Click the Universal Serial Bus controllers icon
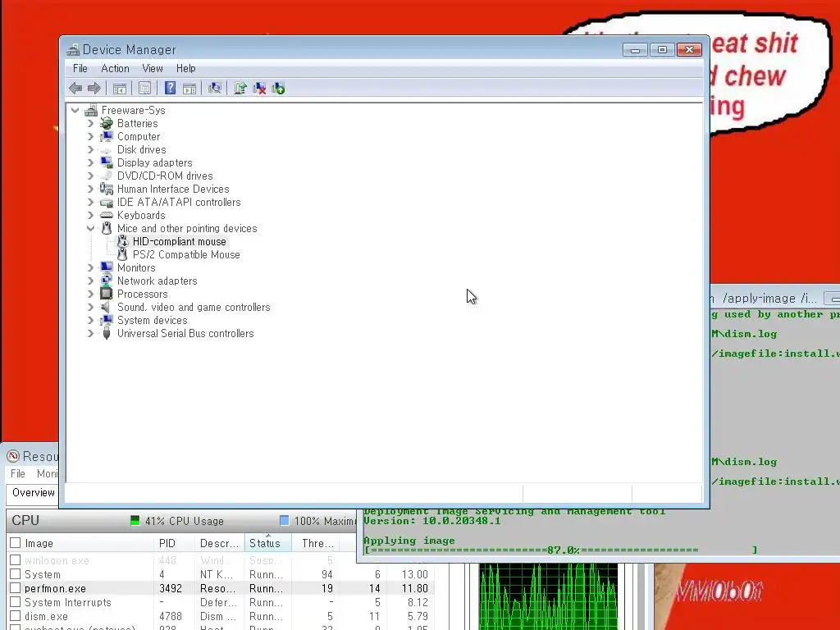This screenshot has height=630, width=840. coord(106,333)
